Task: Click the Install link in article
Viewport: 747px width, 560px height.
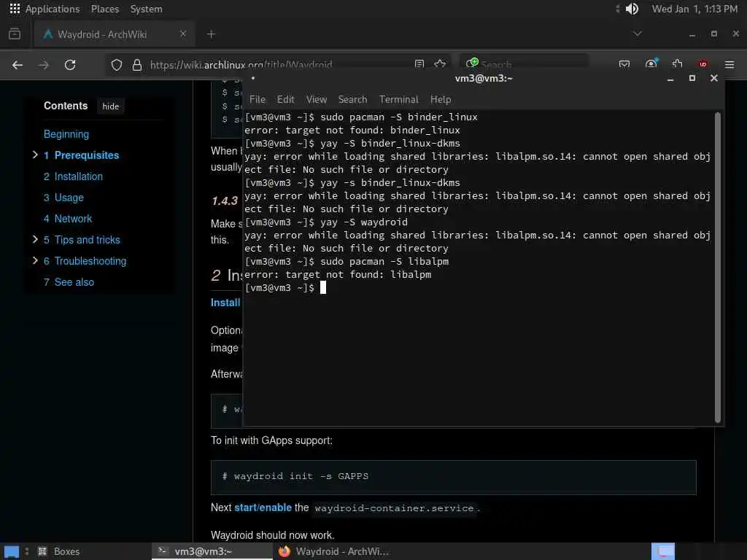Action: [x=225, y=303]
